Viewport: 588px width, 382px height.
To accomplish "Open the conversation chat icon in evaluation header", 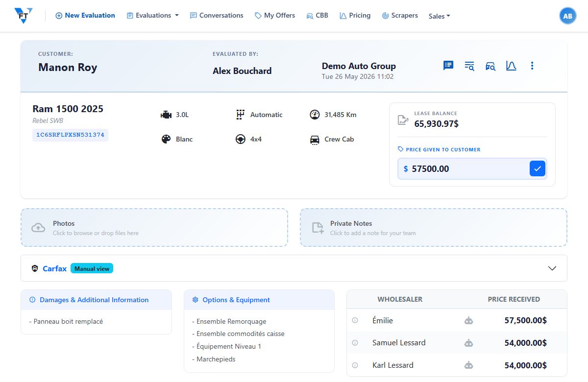I will 448,66.
